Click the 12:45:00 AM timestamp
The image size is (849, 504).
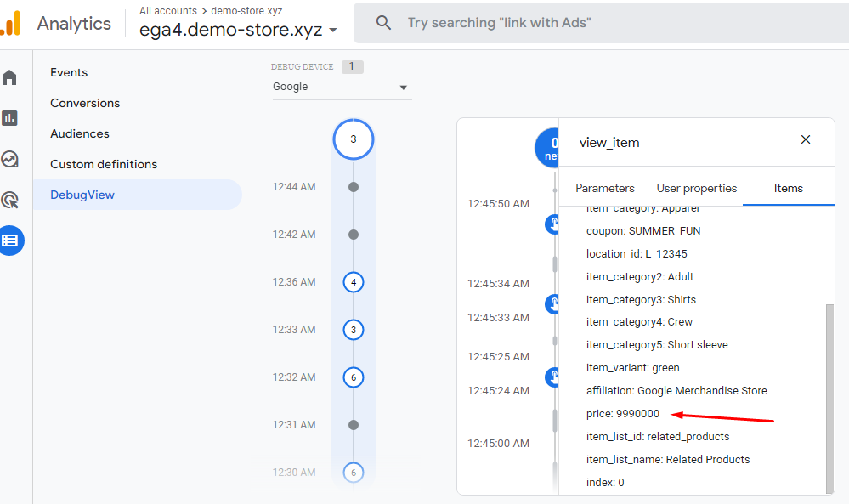tap(498, 444)
